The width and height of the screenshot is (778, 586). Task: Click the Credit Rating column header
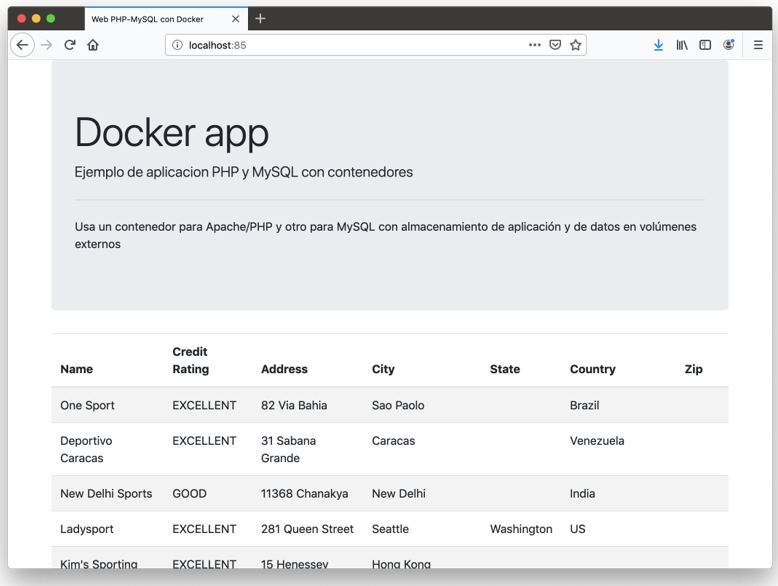coord(191,360)
